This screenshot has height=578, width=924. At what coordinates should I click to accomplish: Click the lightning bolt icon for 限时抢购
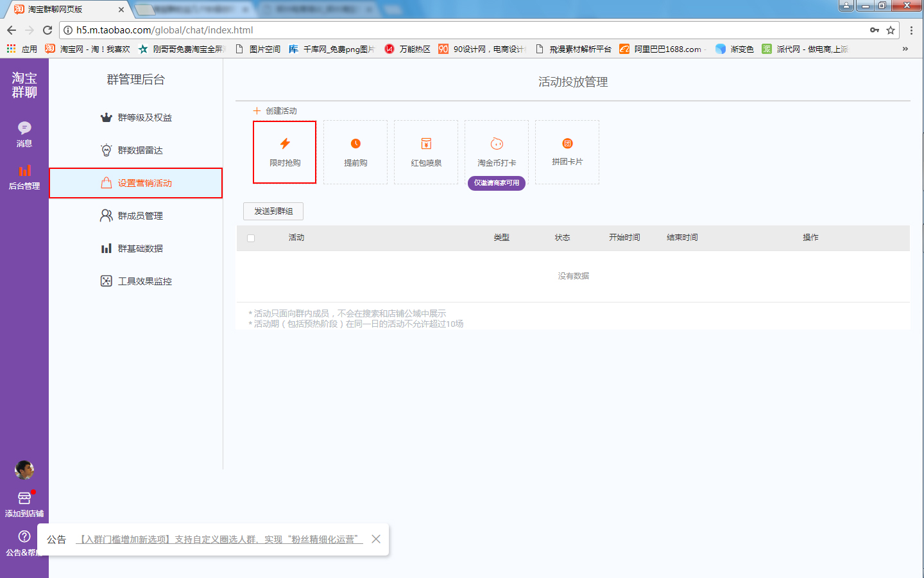click(x=285, y=143)
